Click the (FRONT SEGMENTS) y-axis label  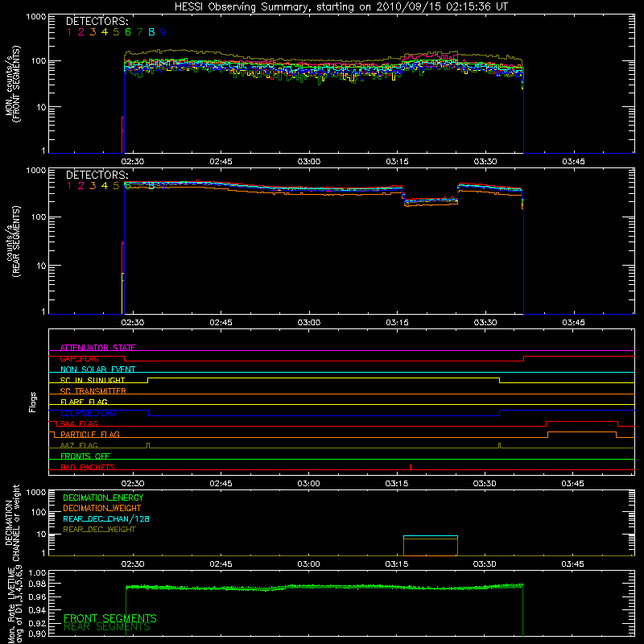click(16, 84)
